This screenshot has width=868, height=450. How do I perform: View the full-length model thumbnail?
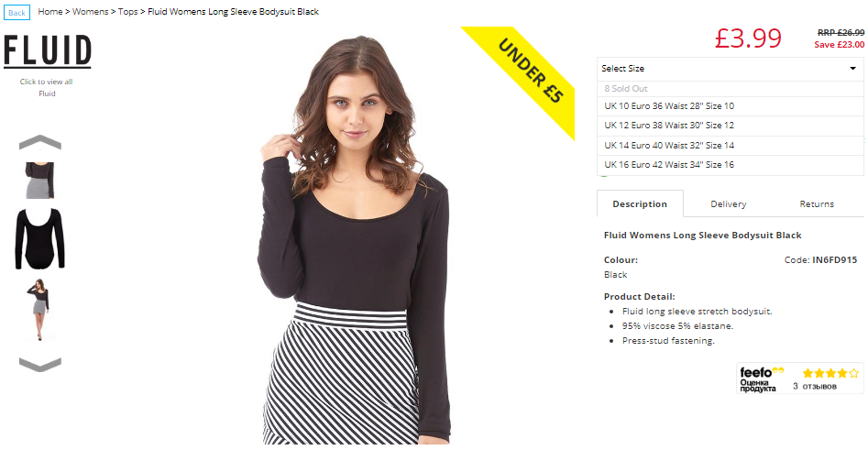38,310
